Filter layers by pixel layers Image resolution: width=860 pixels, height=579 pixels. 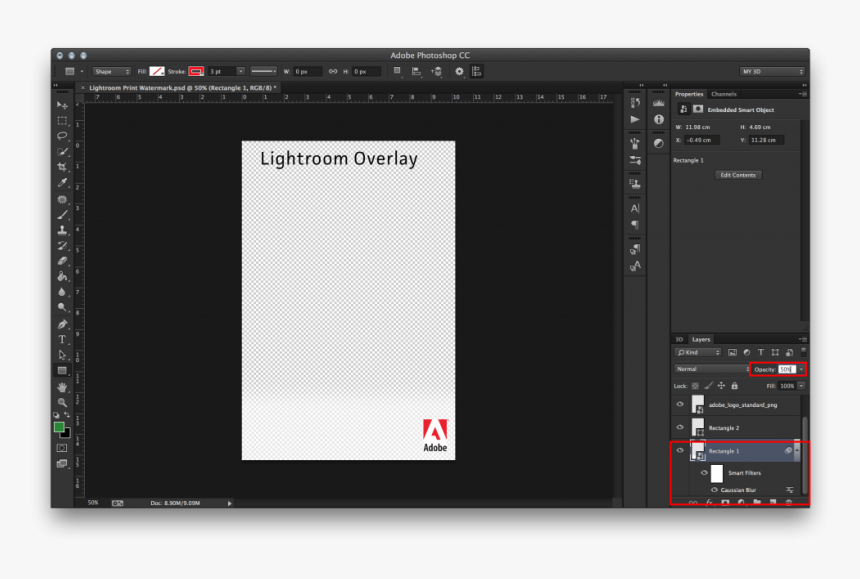pyautogui.click(x=732, y=353)
